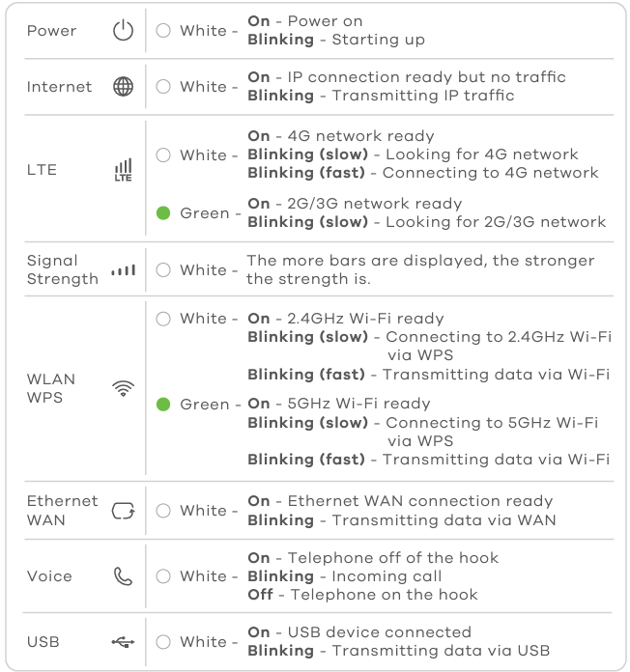Click the Ethernet WAN port icon
Screen dimensions: 630x672
[124, 511]
